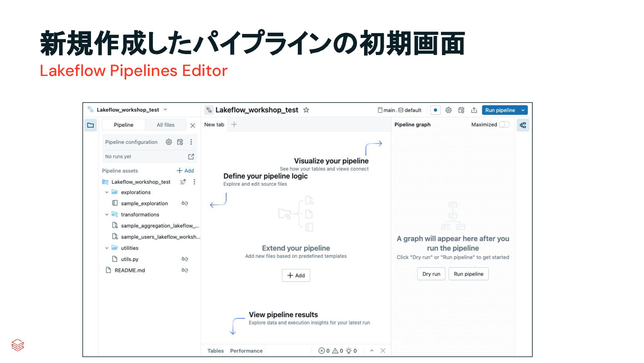Open run details external link icon
644x363 pixels.
pos(191,157)
